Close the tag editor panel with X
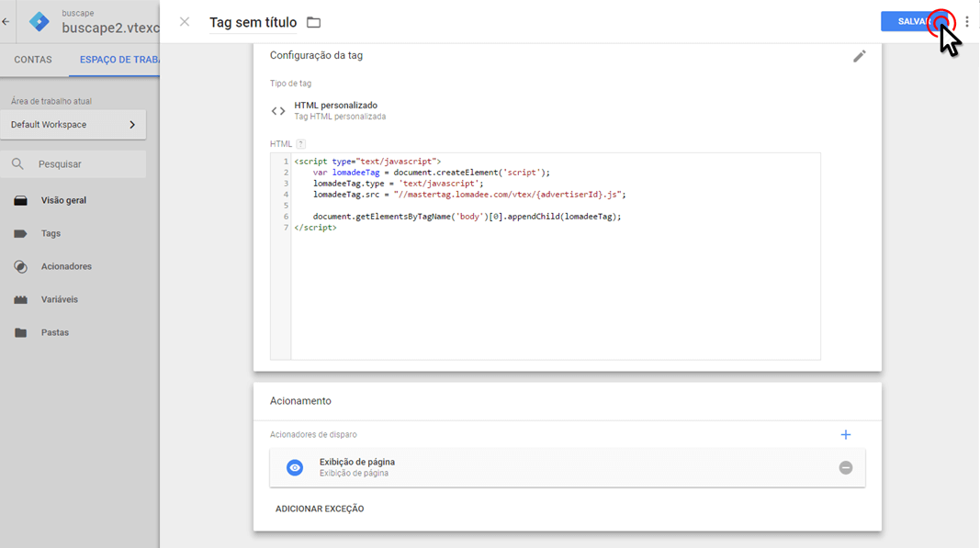 click(185, 22)
